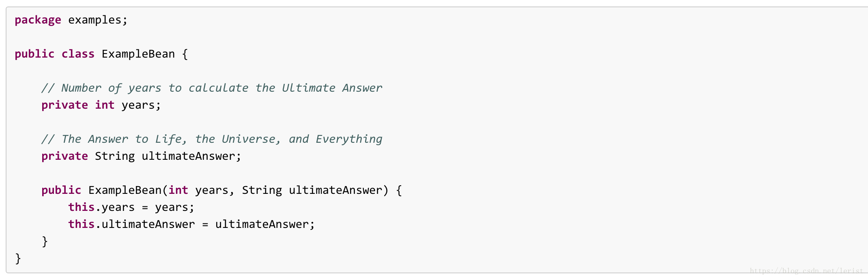868x279 pixels.
Task: Click the 'int' keyword in years field
Action: tap(105, 105)
